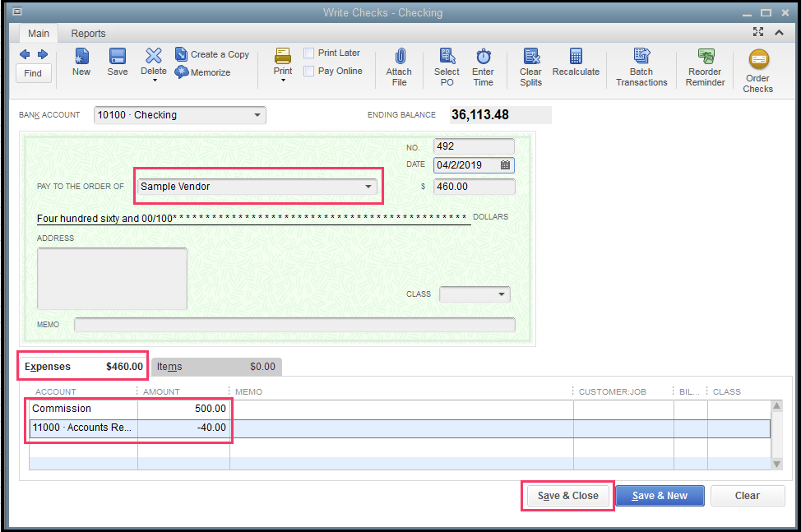801x532 pixels.
Task: Open the Class dropdown on check
Action: [x=502, y=294]
